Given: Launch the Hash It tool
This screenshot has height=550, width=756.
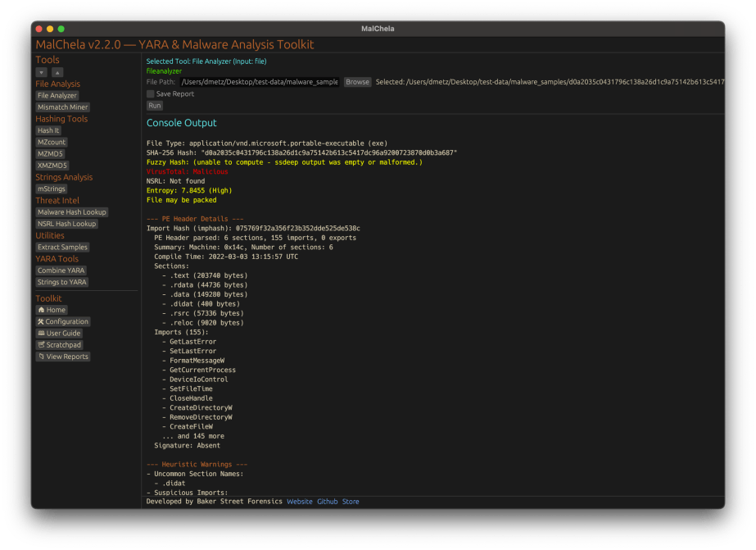Looking at the screenshot, I should pyautogui.click(x=48, y=130).
